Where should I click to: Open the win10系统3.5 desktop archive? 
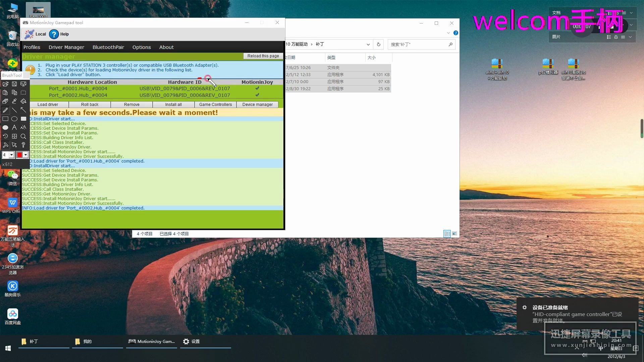pos(573,69)
